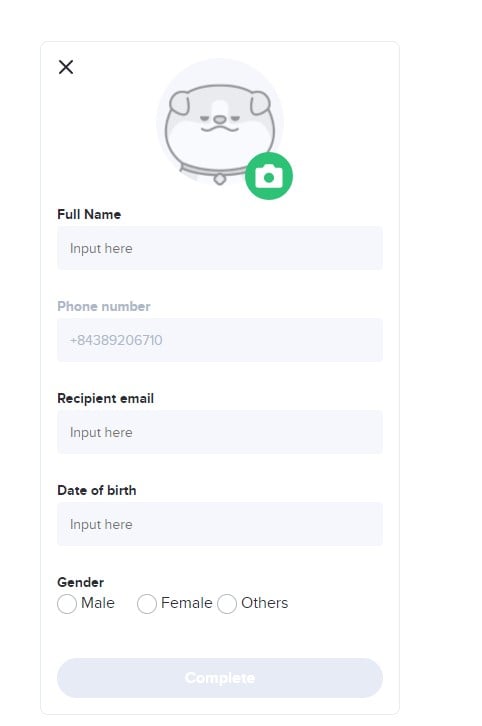Click the bell tag on dog's collar
This screenshot has width=482, height=726.
click(219, 179)
